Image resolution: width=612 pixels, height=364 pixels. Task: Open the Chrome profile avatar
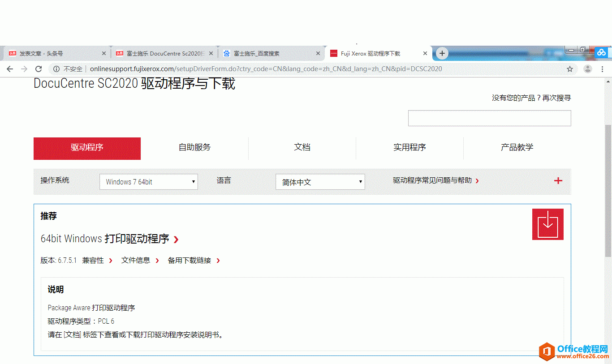coord(588,69)
